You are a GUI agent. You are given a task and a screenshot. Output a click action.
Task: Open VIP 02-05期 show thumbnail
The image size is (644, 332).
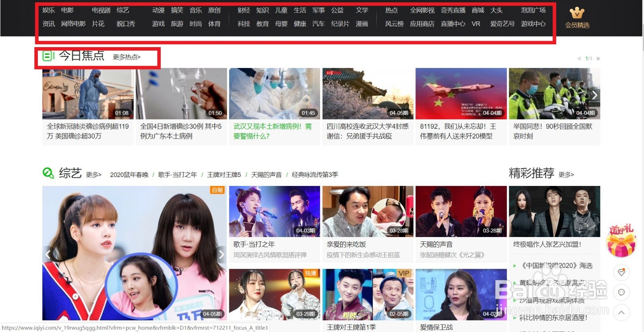(368, 295)
